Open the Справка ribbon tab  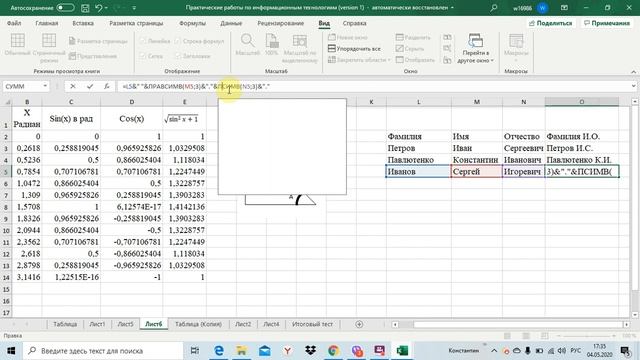click(x=354, y=23)
